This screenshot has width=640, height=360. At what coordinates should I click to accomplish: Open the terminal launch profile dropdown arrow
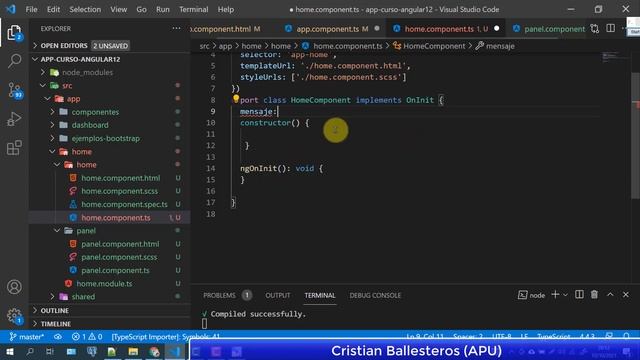tap(565, 295)
